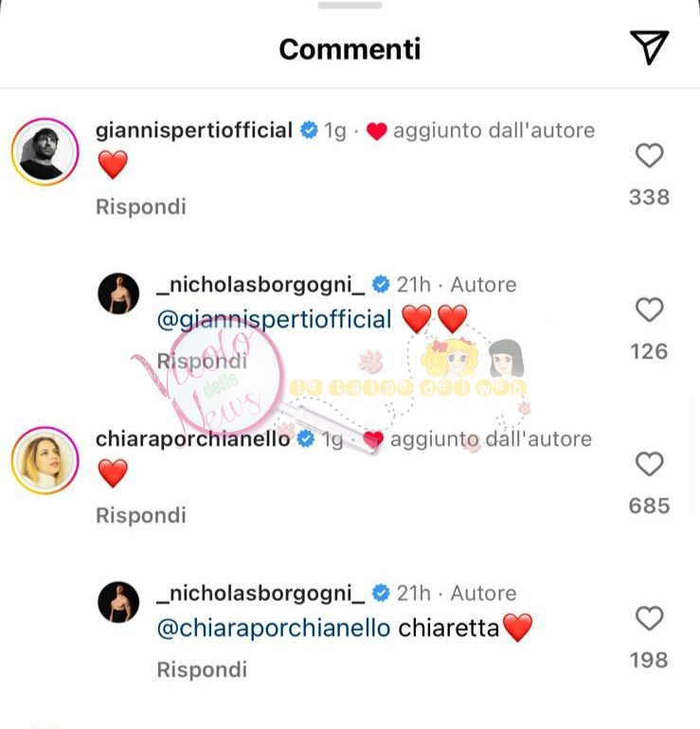Screen dimensions: 700x729
Task: Like chiaraporchianello's heart comment
Action: 649,464
